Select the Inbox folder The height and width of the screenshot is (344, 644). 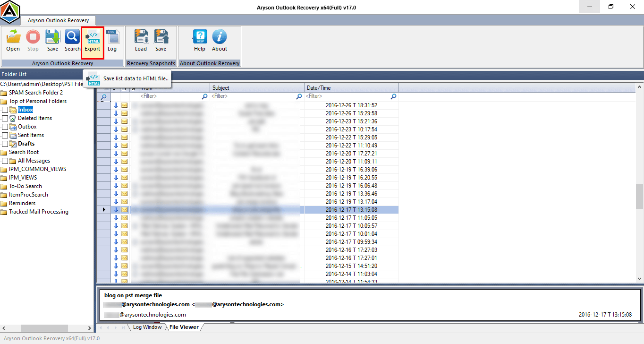(25, 110)
